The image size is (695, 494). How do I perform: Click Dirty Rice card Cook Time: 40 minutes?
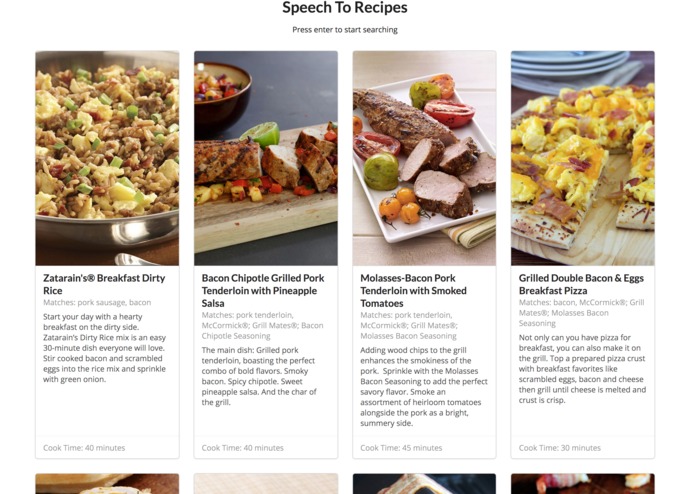(84, 448)
